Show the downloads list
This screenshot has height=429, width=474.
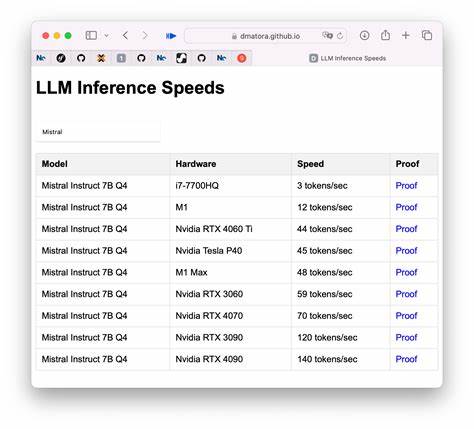(364, 35)
